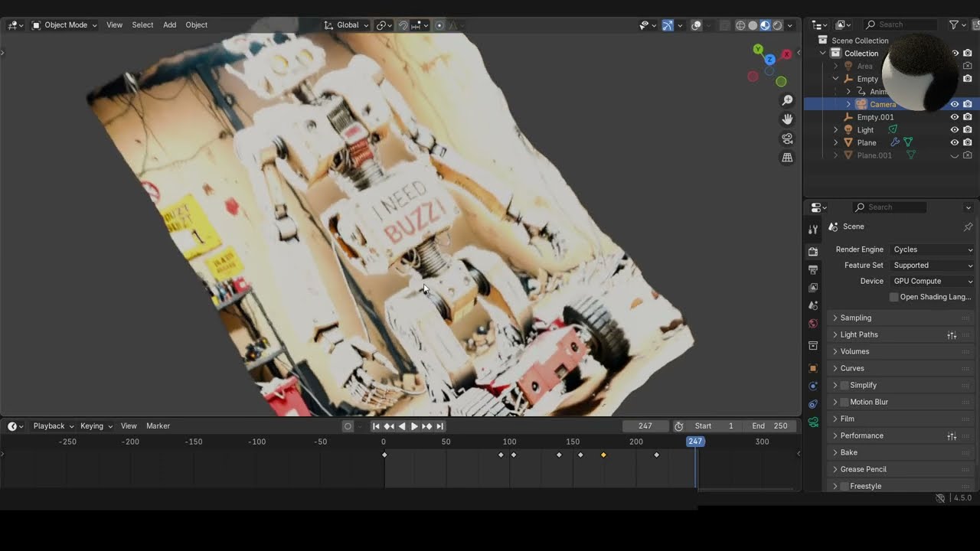980x551 pixels.
Task: Open the Device GPU Compute dropdown
Action: pos(933,281)
